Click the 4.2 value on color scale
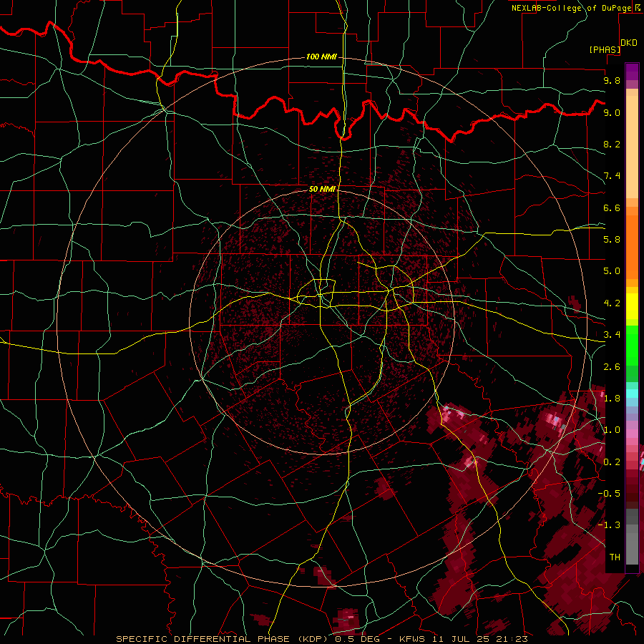Screen dimensions: 644x644 click(x=612, y=303)
